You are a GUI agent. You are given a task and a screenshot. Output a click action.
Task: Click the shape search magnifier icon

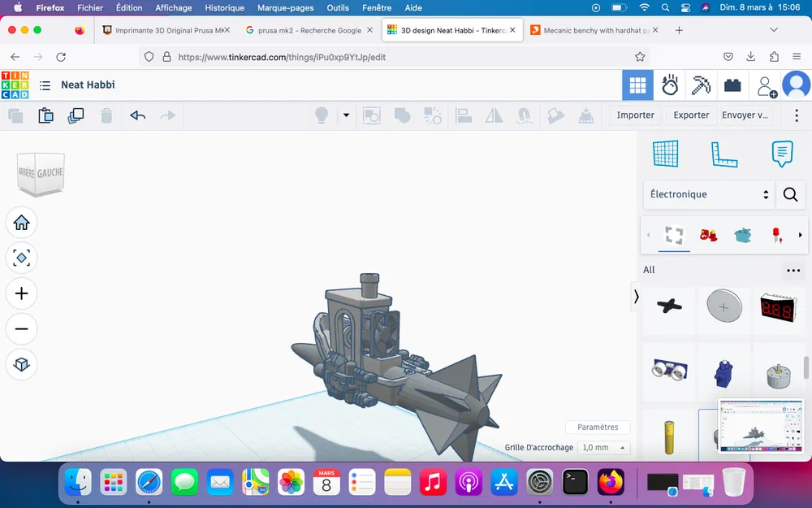pyautogui.click(x=790, y=194)
